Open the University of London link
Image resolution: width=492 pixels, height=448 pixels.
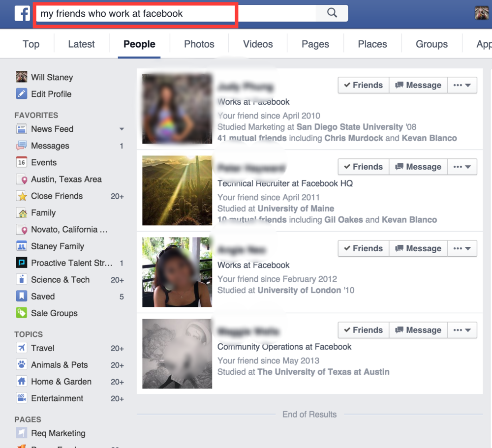[x=299, y=290]
